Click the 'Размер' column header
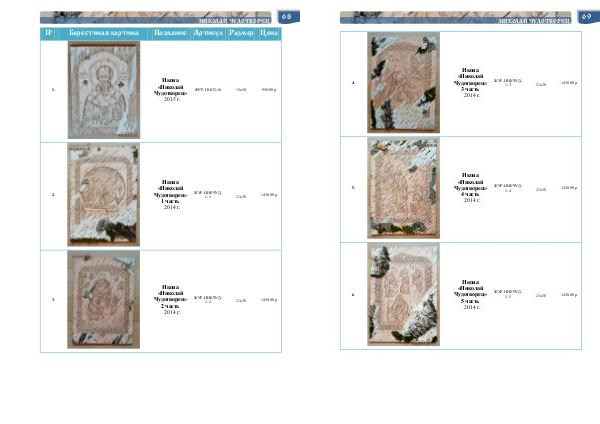Viewport: 600px width, 424px height. point(241,34)
